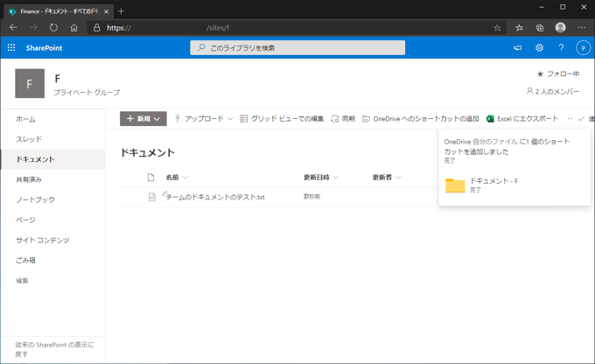Open a new browser tab
The height and width of the screenshot is (364, 595).
pyautogui.click(x=121, y=11)
